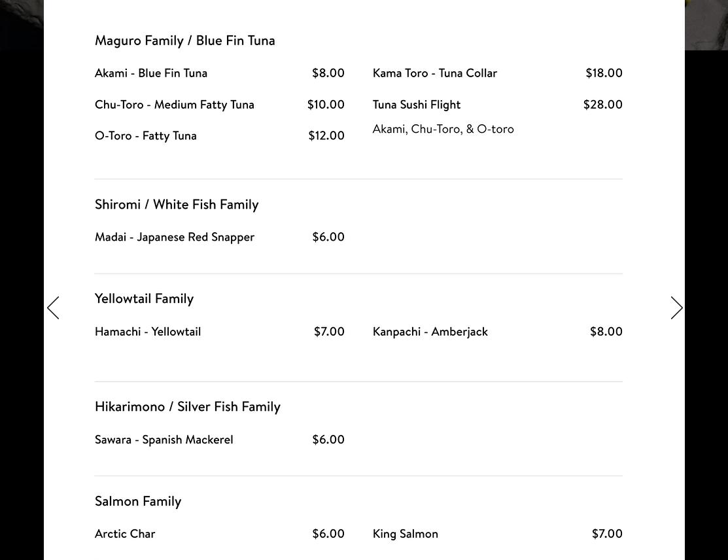Image resolution: width=728 pixels, height=560 pixels.
Task: Click the Shiromi / White Fish Family heading
Action: click(177, 205)
